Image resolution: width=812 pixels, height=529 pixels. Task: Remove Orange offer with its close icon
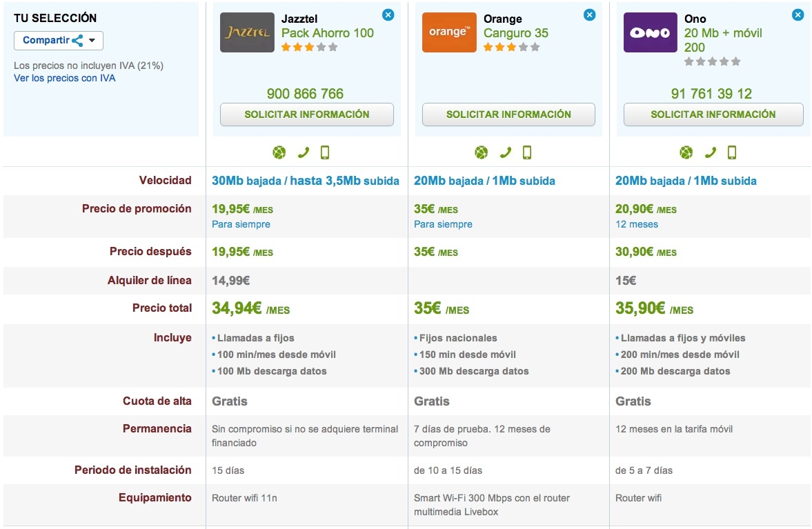(x=589, y=15)
